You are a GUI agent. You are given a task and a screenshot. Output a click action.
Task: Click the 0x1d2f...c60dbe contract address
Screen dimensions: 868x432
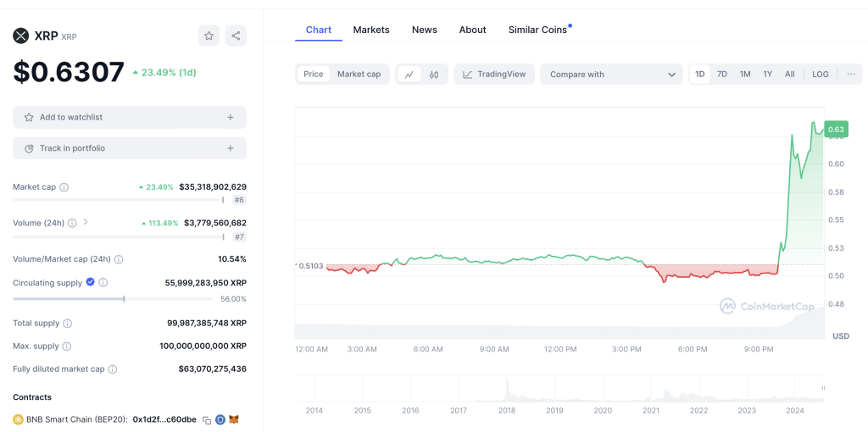coord(164,419)
